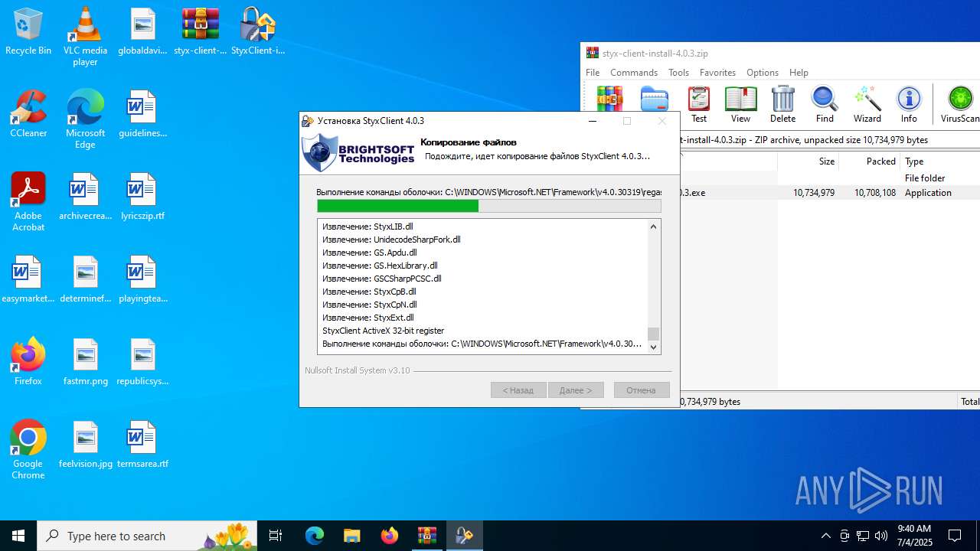Launch VLC media player shortcut
Image resolution: width=980 pixels, height=551 pixels.
pos(85,37)
